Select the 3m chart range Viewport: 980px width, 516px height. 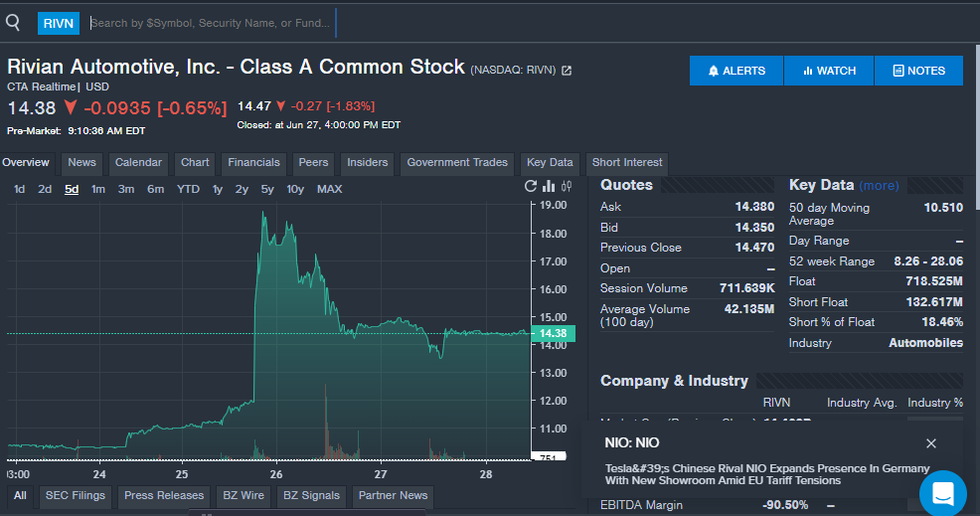tap(126, 189)
